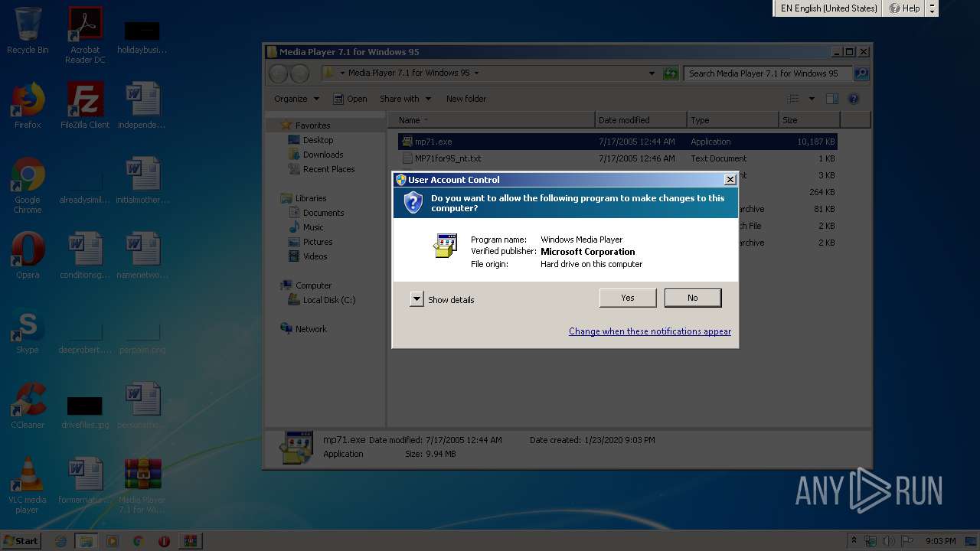Show hidden system tray icons
Image resolution: width=980 pixels, height=551 pixels.
[x=854, y=541]
